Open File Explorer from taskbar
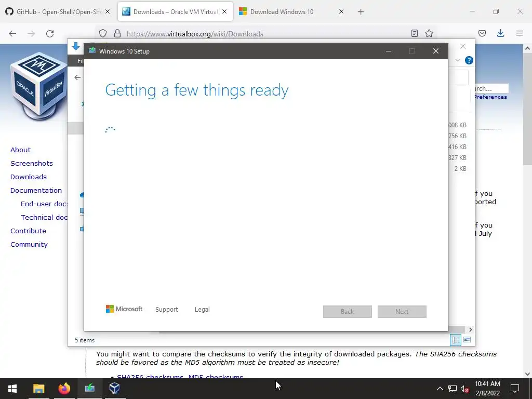Viewport: 532px width, 399px height. pos(38,389)
